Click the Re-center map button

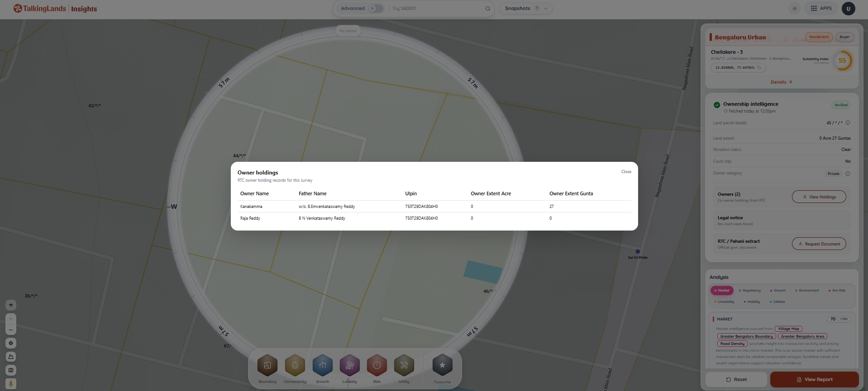click(x=348, y=31)
